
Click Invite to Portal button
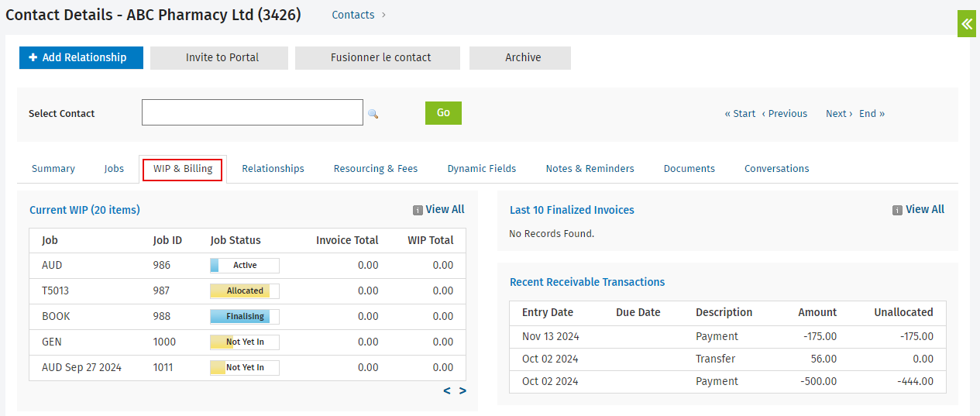point(219,57)
